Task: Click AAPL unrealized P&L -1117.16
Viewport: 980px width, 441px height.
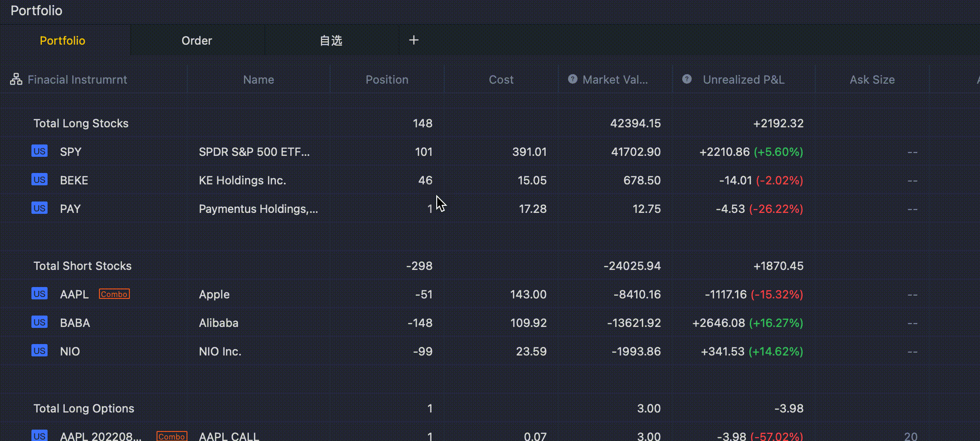Action: (x=726, y=294)
